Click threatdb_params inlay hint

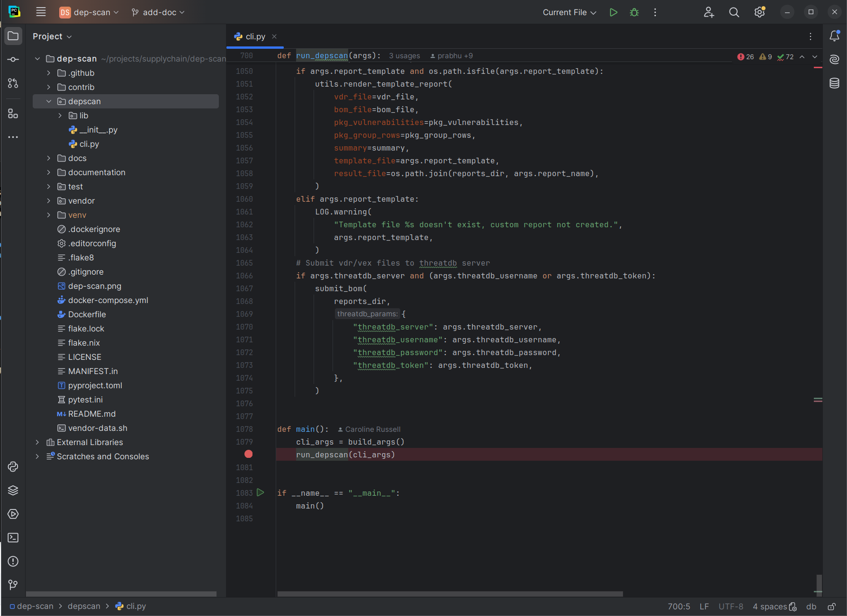pos(367,314)
